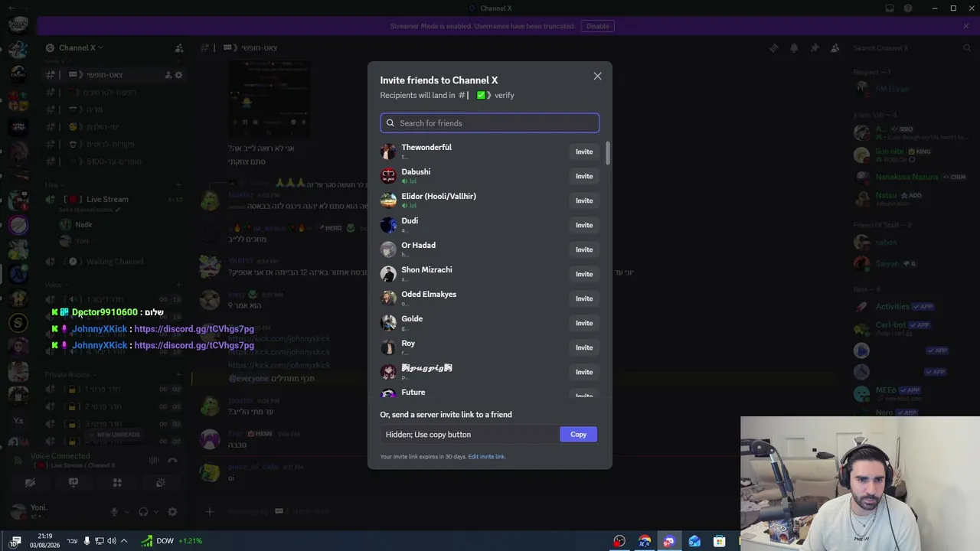Mute the microphone next to Yoni

pyautogui.click(x=114, y=512)
